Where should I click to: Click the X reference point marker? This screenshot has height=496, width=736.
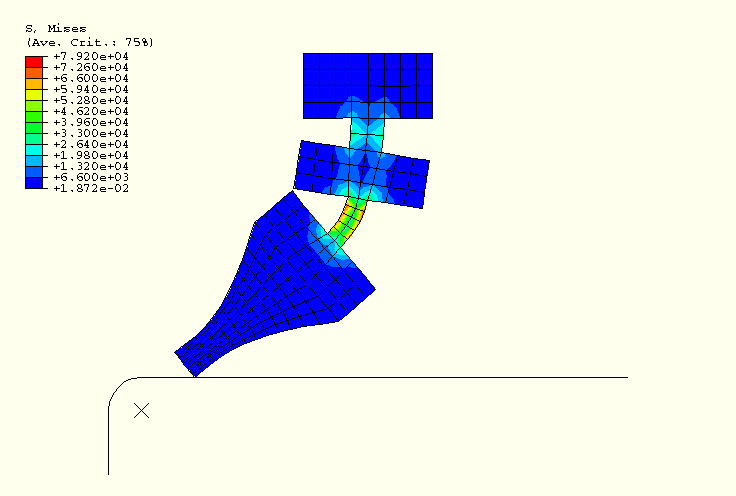pyautogui.click(x=141, y=411)
